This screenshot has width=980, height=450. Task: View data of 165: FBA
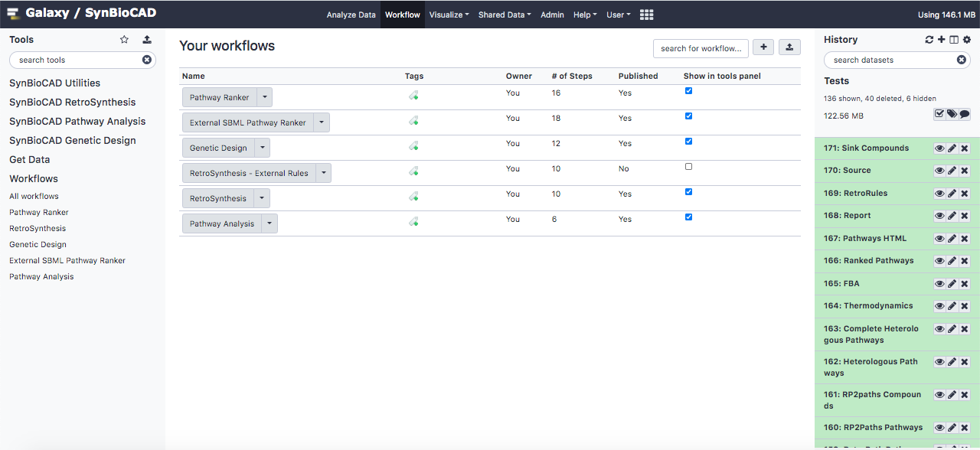tap(939, 284)
